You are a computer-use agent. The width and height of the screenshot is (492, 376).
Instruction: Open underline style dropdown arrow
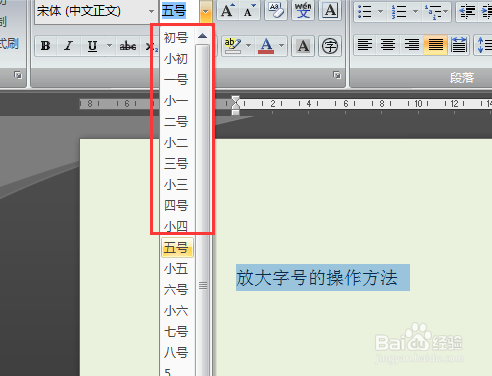[109, 46]
